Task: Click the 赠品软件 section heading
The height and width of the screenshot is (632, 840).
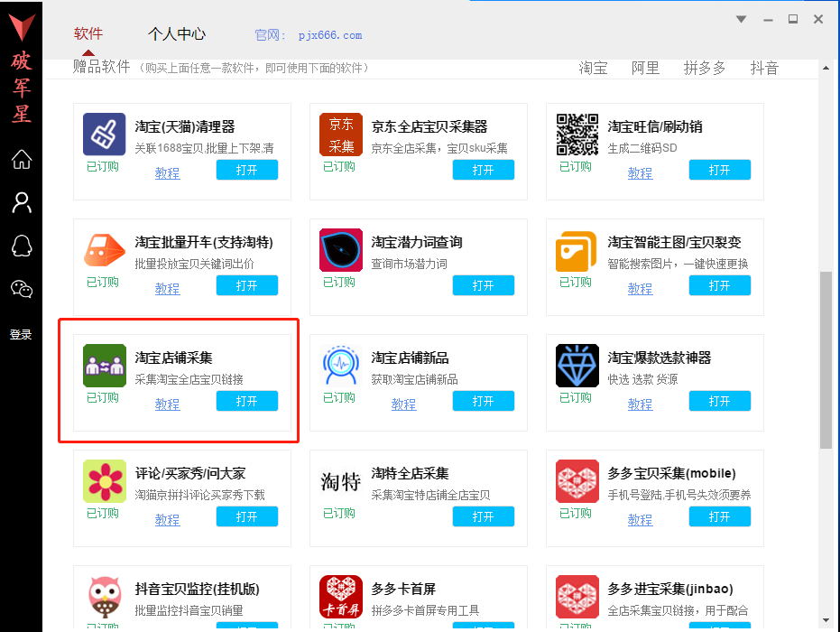Action: (x=102, y=67)
